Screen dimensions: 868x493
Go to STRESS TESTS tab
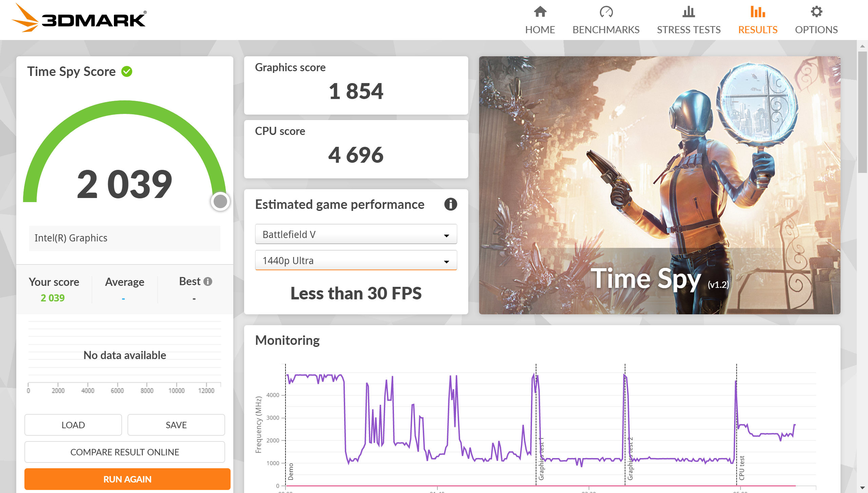tap(689, 30)
